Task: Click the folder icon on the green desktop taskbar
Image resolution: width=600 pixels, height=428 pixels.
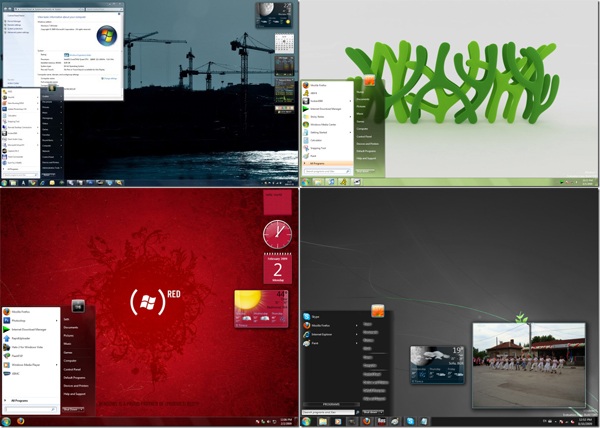Action: [x=318, y=182]
